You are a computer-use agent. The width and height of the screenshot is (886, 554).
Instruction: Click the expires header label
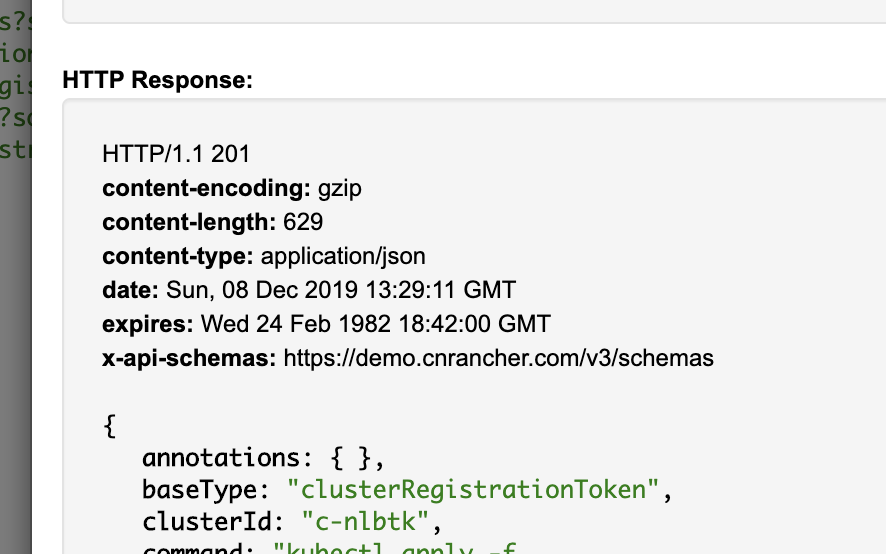point(147,324)
